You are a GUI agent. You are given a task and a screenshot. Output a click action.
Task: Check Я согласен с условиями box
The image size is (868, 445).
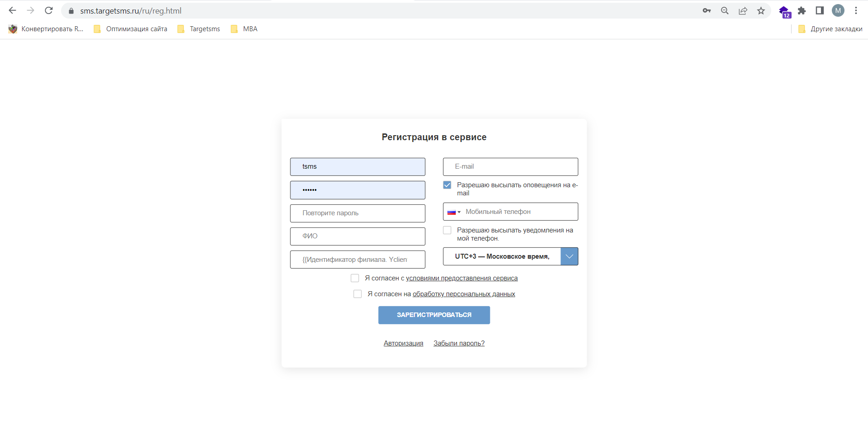tap(355, 278)
